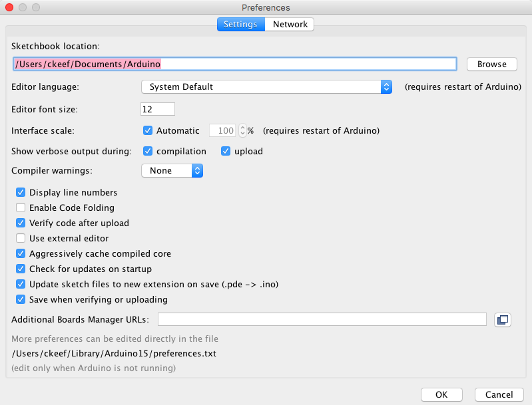The image size is (532, 405).
Task: Toggle Automatic interface scale checkbox
Action: click(x=148, y=131)
